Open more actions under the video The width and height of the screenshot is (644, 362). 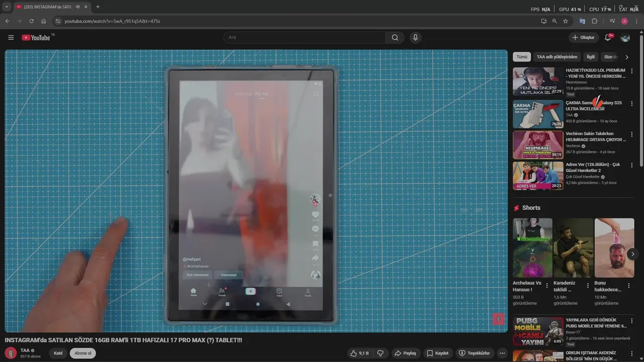502,353
